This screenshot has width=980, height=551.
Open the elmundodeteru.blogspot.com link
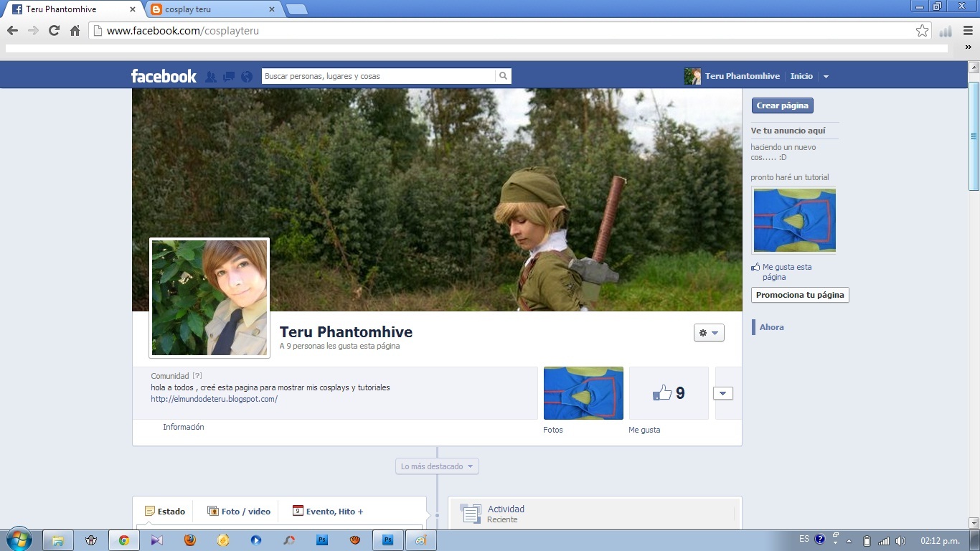[214, 399]
